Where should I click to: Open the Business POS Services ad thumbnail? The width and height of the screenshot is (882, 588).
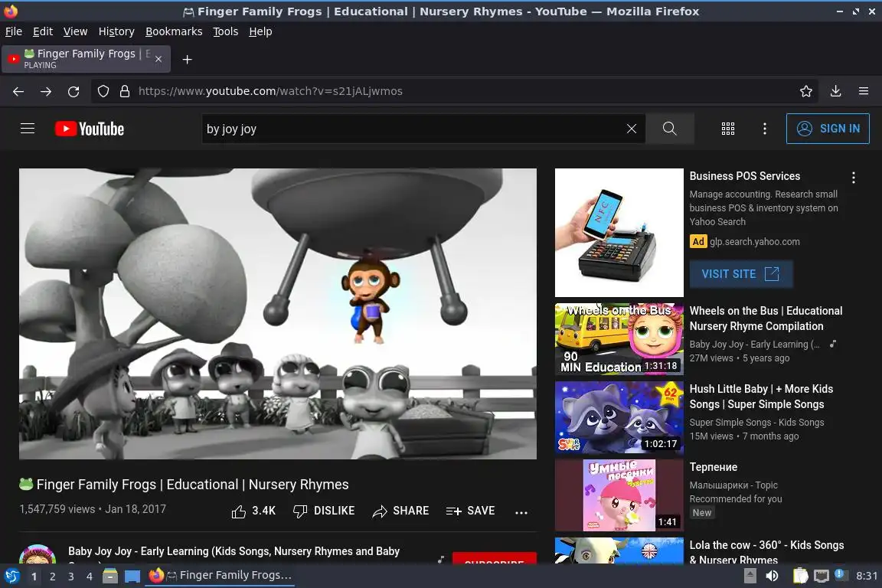coord(619,233)
